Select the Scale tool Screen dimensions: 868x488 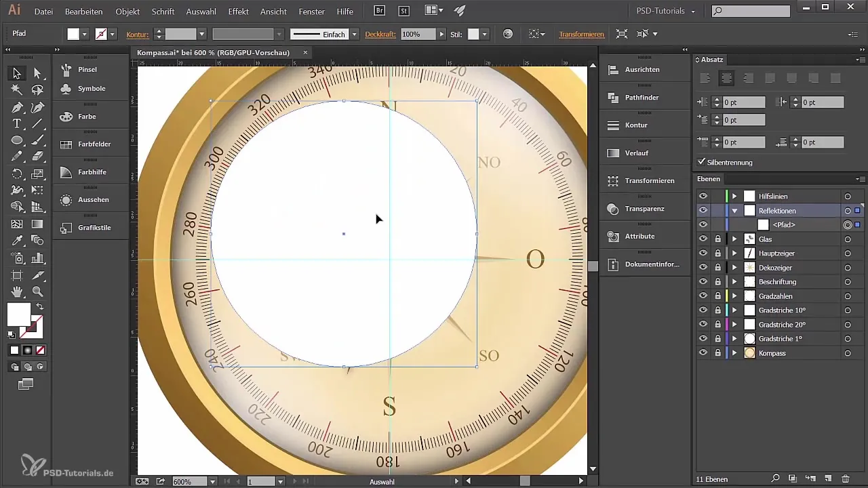[37, 174]
